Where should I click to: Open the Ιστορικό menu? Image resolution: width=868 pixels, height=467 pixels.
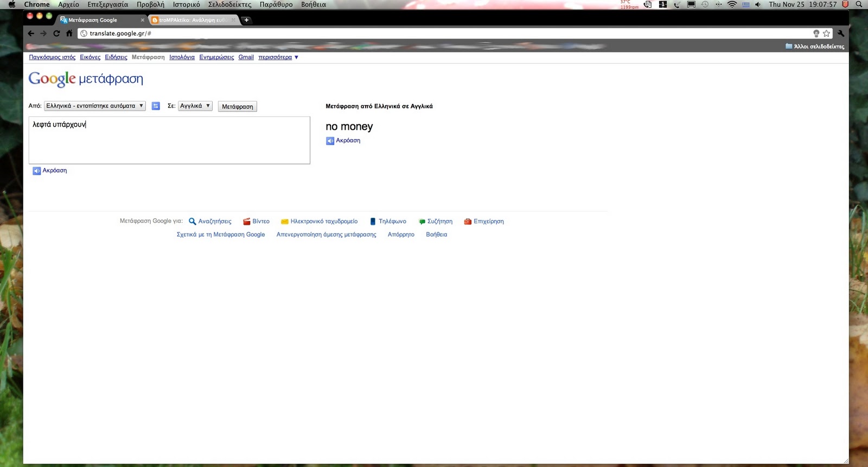click(x=186, y=4)
